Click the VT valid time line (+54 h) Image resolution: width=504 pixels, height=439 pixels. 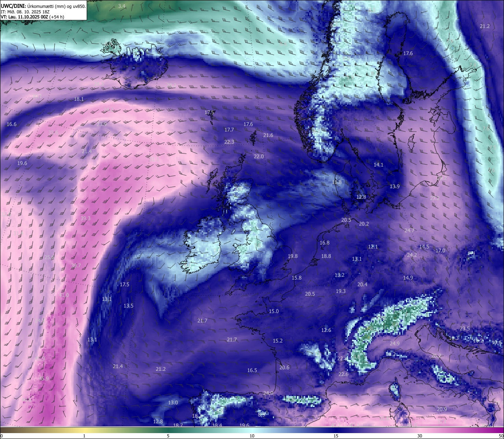tap(32, 17)
